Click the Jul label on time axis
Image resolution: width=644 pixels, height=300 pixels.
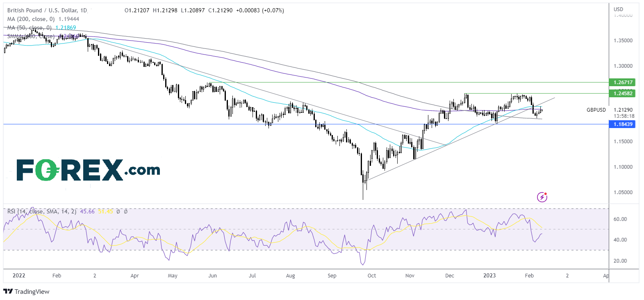click(x=253, y=276)
